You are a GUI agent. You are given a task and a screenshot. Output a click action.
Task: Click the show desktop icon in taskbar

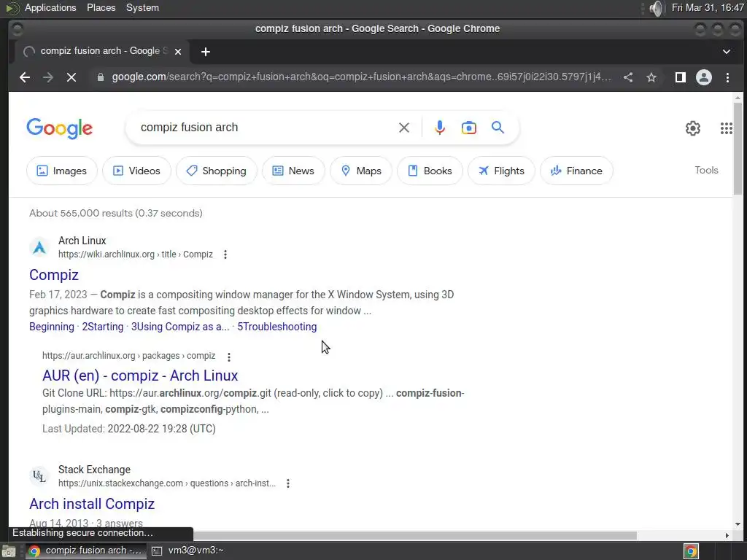[x=9, y=551]
